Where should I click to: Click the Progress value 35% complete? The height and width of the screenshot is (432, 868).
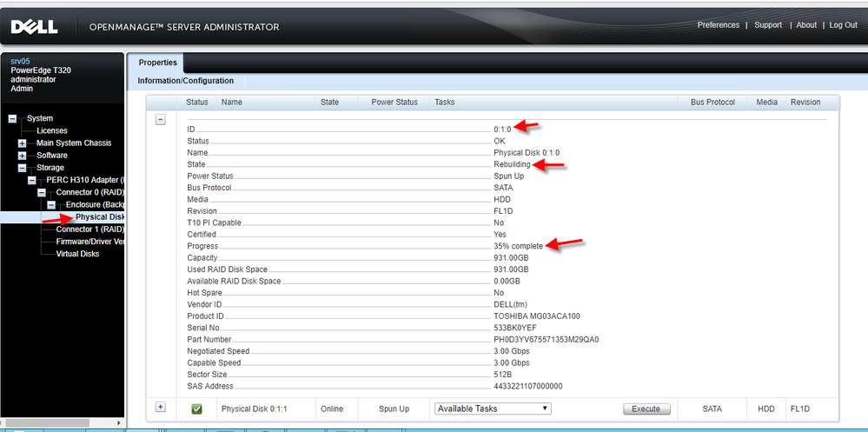pos(518,246)
